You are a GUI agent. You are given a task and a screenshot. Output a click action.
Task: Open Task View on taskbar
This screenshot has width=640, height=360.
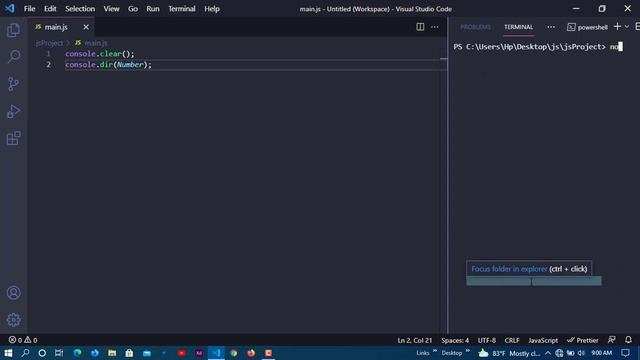coord(59,353)
